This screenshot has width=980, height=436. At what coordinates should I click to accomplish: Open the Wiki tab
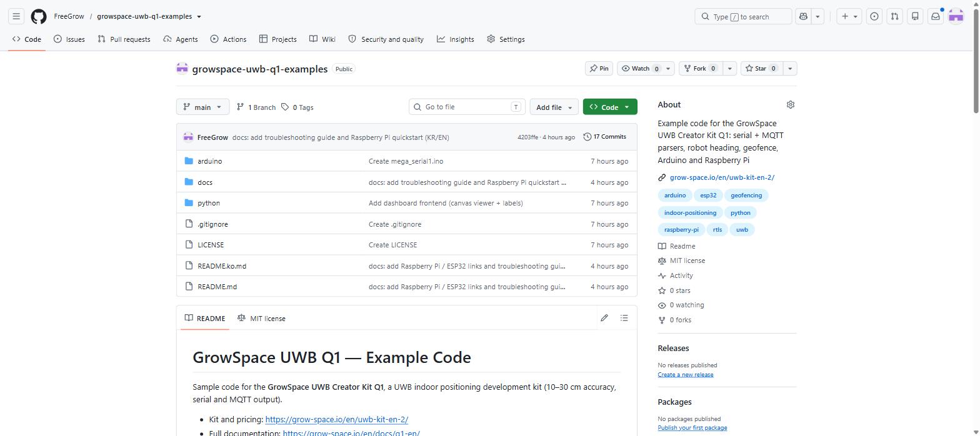[322, 39]
